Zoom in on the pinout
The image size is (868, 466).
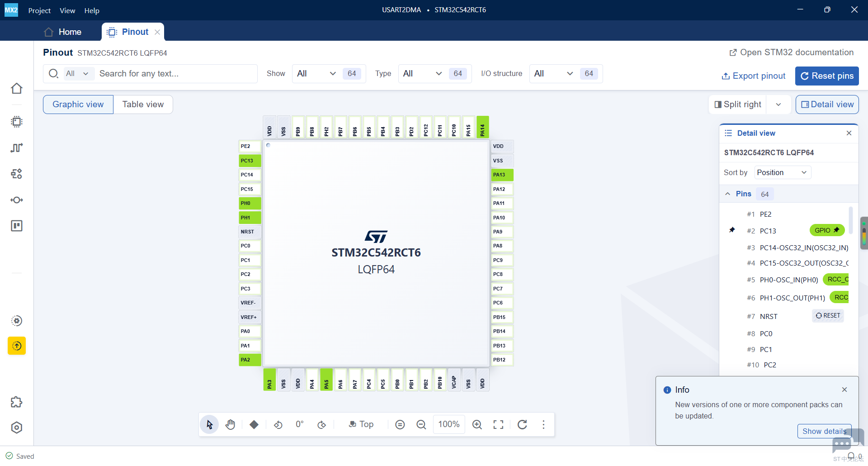point(477,424)
